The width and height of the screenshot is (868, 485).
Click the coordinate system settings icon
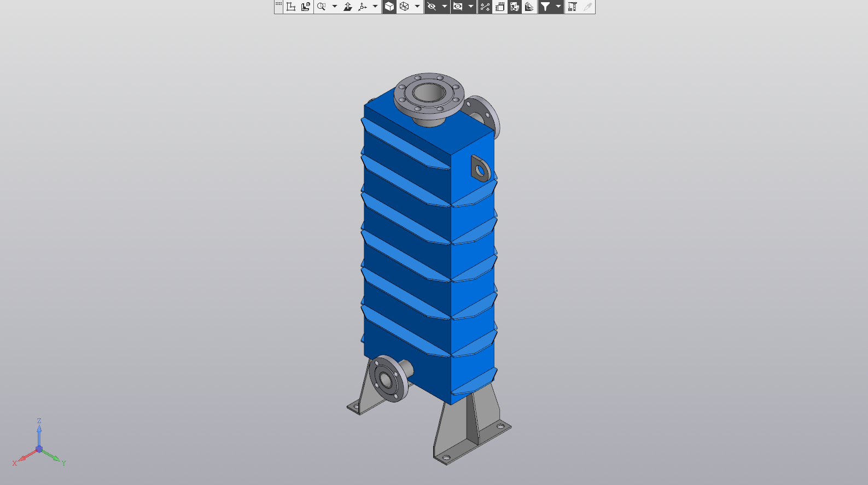[306, 7]
